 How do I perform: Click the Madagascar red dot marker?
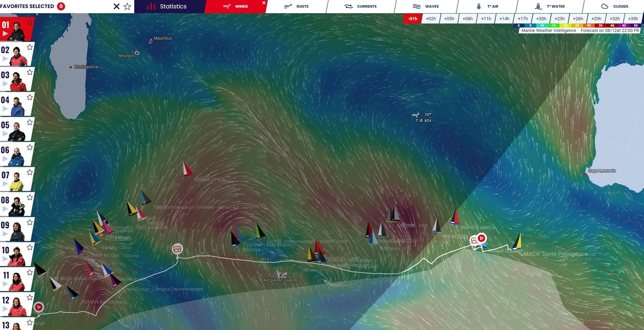(x=71, y=67)
